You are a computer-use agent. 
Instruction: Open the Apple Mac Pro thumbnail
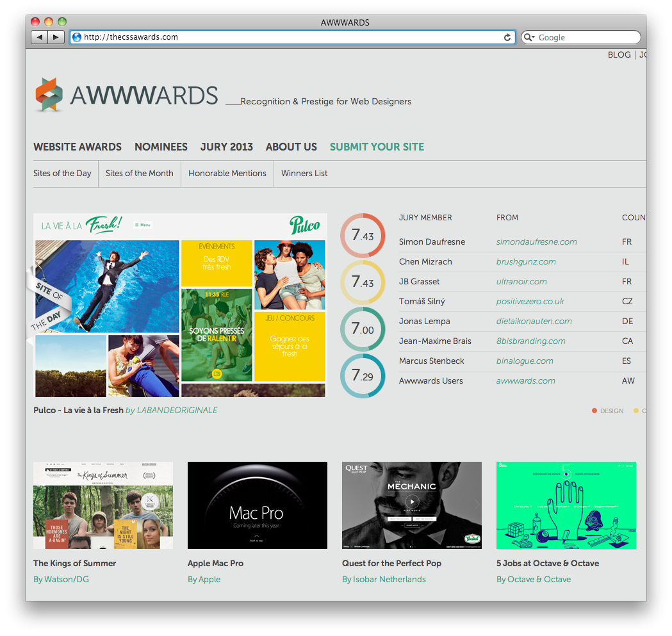[258, 505]
